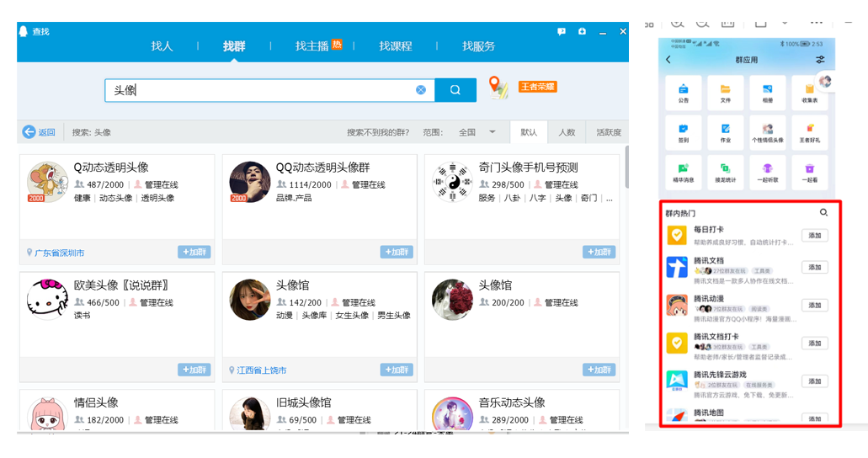Switch to the 找群 tab
868x458 pixels.
click(x=234, y=46)
